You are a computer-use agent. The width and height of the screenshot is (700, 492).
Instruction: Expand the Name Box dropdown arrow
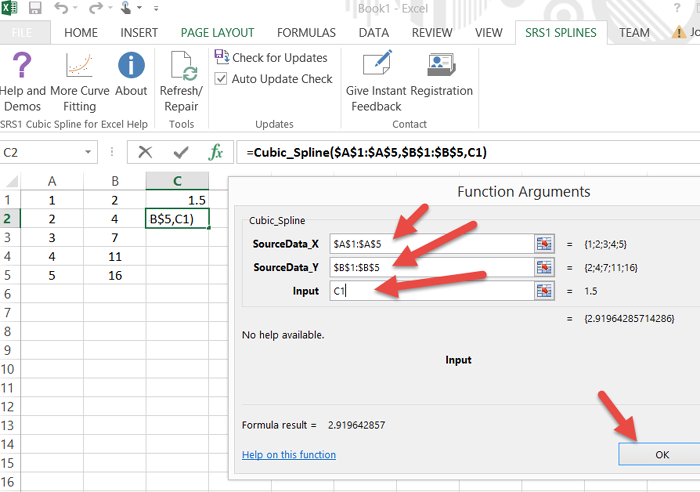click(x=88, y=153)
